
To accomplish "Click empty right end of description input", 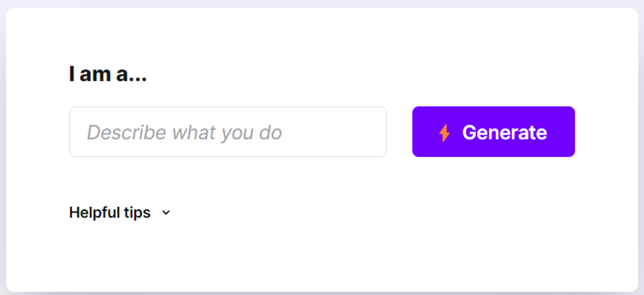I will click(338, 132).
